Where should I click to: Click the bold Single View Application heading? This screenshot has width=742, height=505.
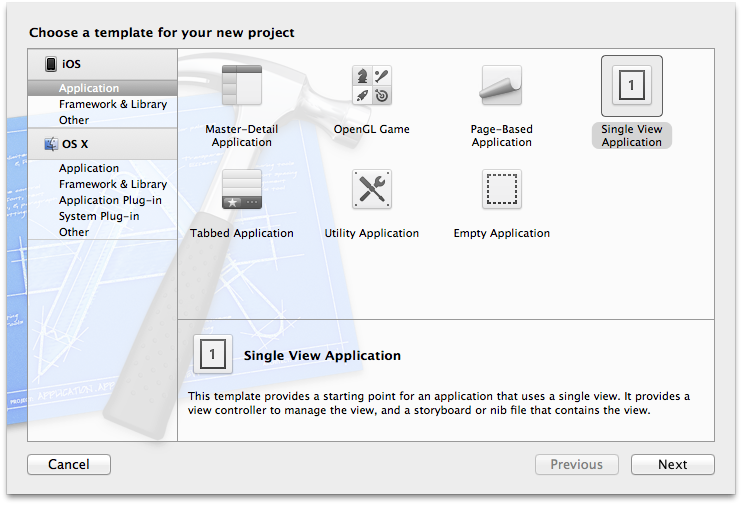tap(322, 355)
